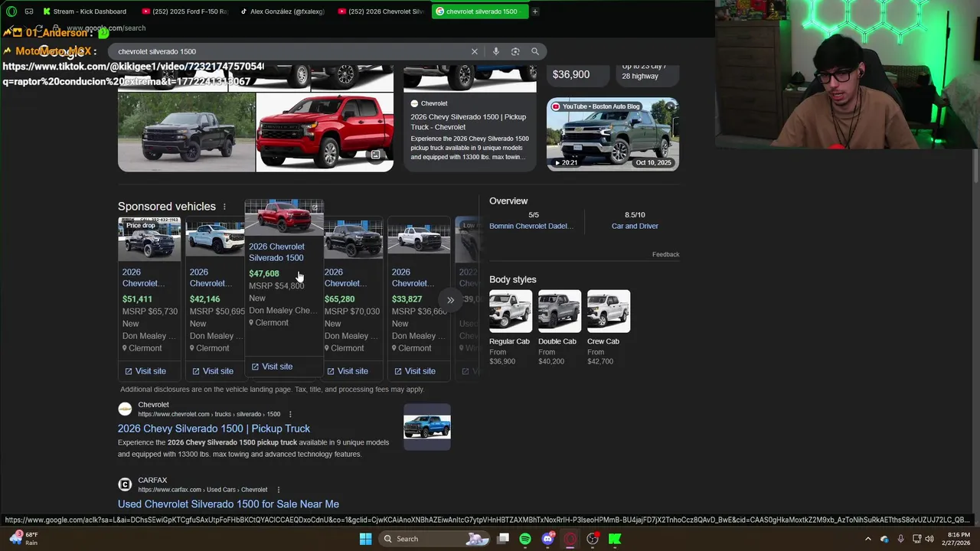The image size is (980, 551).
Task: Open Price drop black Silverado ad image
Action: click(x=149, y=239)
